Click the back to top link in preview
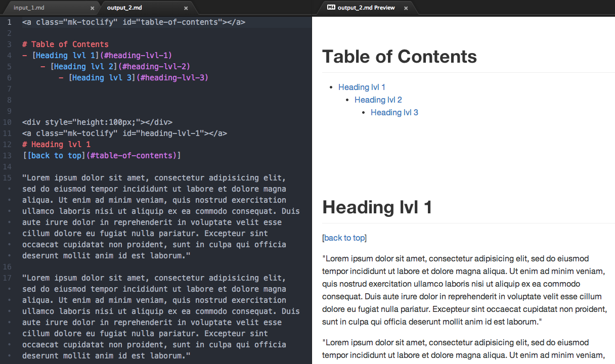Image resolution: width=615 pixels, height=364 pixels. [x=344, y=238]
